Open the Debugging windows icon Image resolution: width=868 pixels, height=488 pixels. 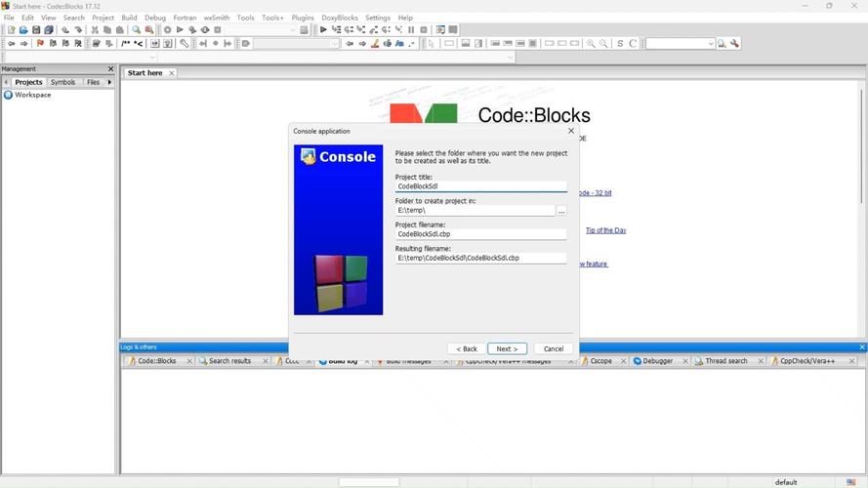coord(440,30)
